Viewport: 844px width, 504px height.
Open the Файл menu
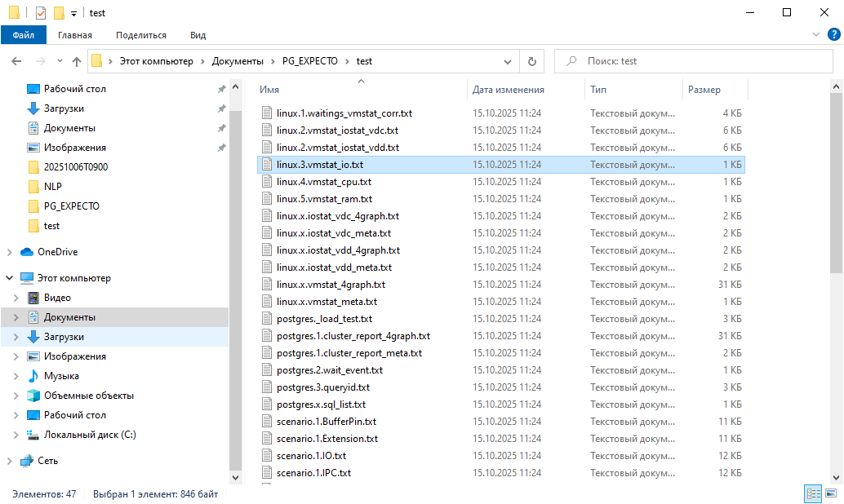pos(23,35)
